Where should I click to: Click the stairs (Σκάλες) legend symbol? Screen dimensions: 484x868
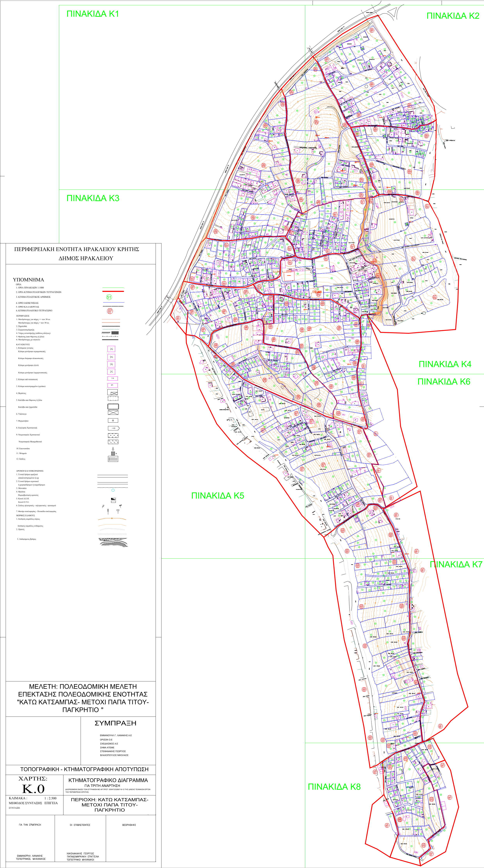(113, 459)
